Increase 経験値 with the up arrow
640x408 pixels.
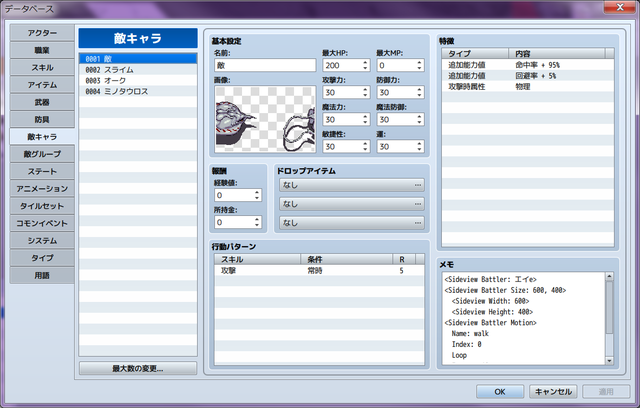257,192
